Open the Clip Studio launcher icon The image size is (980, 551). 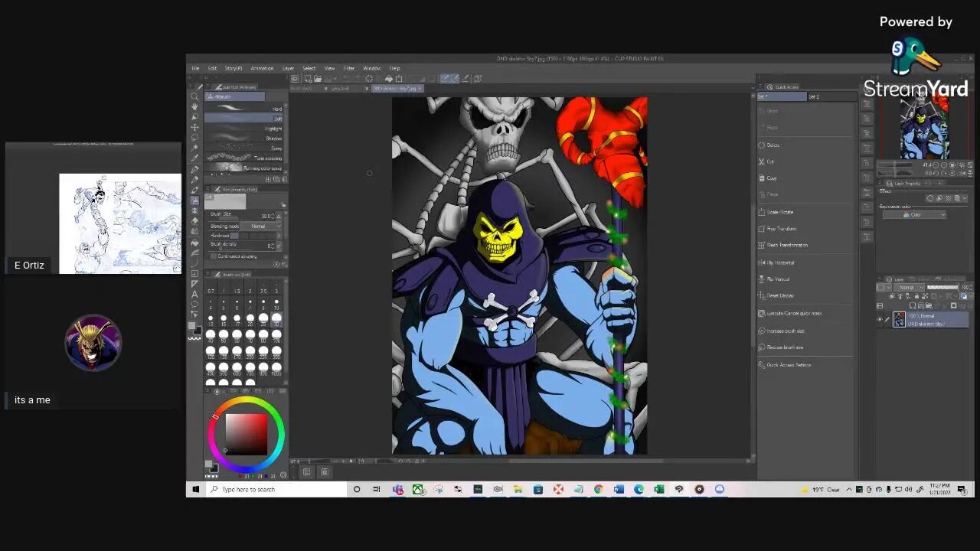pyautogui.click(x=295, y=79)
